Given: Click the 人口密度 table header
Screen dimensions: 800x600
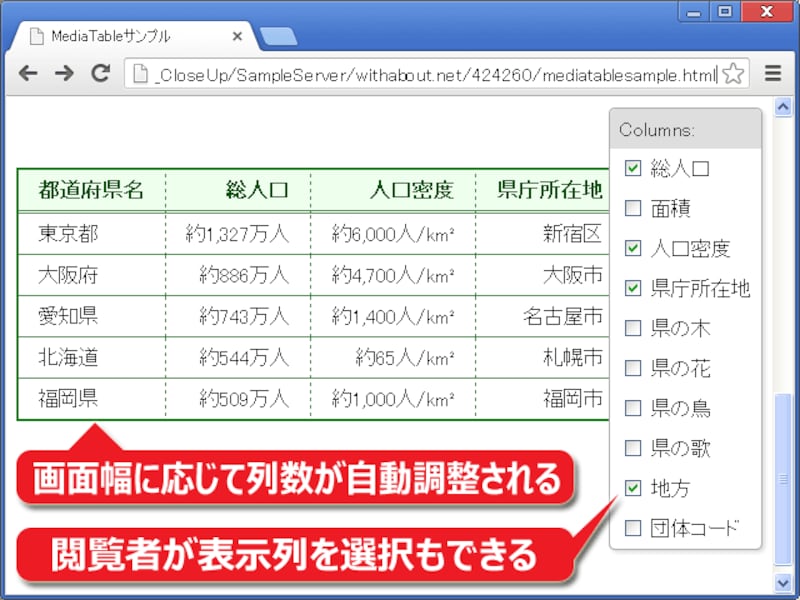Looking at the screenshot, I should click(x=393, y=190).
